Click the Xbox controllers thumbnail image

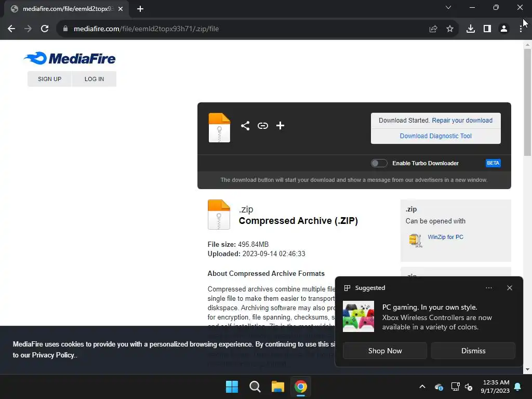(x=358, y=316)
